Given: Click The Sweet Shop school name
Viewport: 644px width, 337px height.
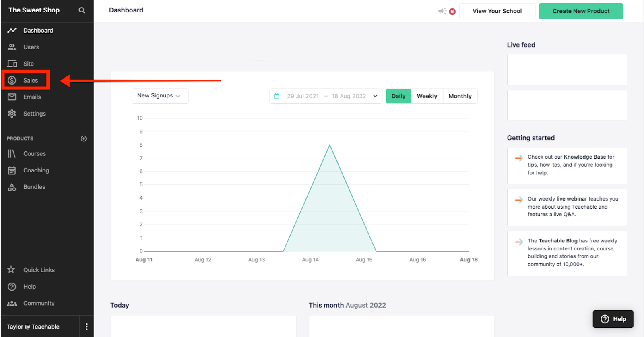Looking at the screenshot, I should (x=34, y=10).
